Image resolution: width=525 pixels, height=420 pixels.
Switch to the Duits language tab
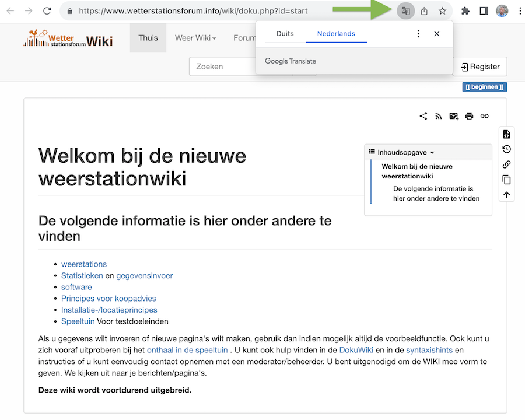coord(285,34)
